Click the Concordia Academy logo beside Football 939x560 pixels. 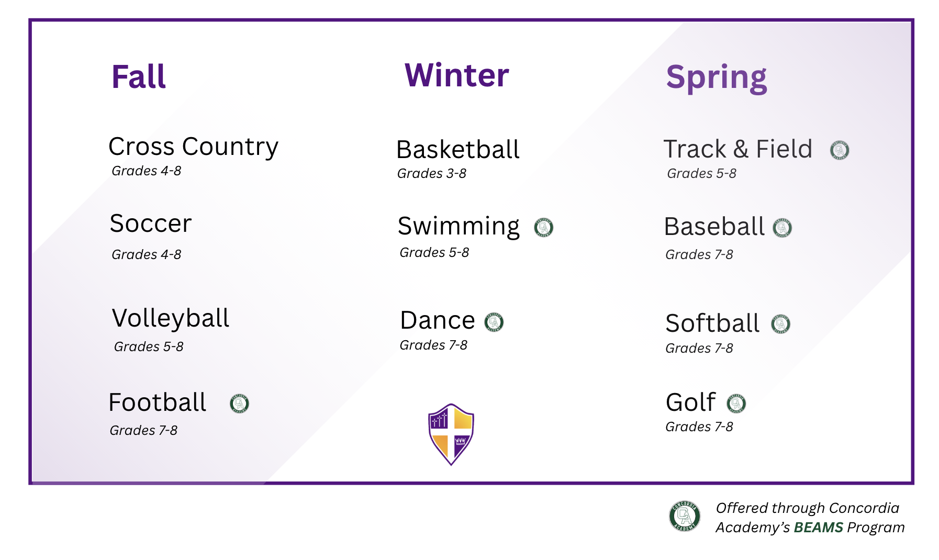point(239,404)
